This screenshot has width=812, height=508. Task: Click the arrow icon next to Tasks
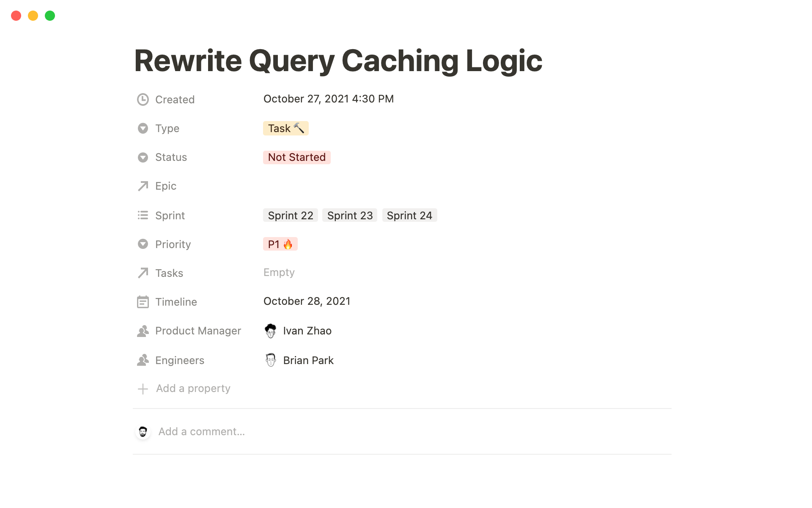tap(143, 273)
